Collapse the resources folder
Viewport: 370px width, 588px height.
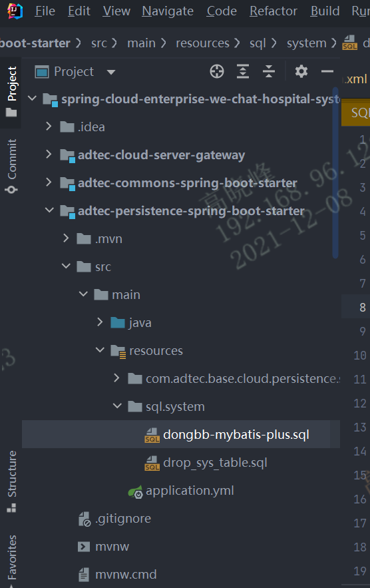[100, 350]
